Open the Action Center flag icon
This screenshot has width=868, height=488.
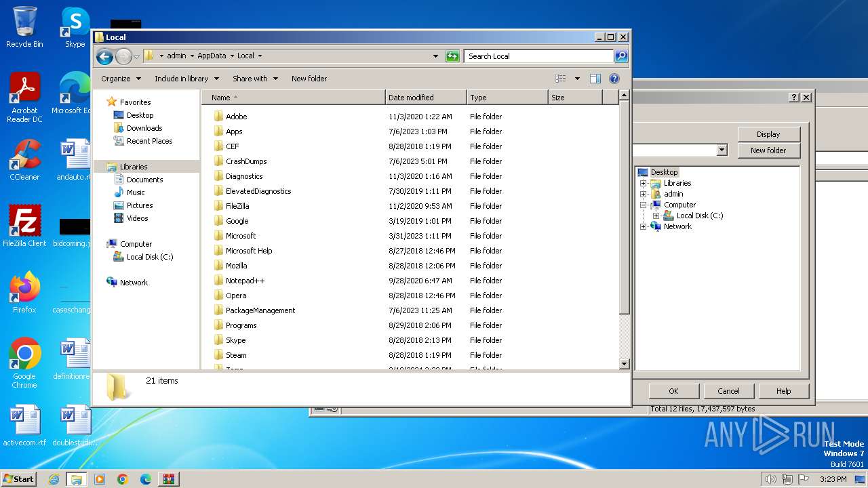click(x=804, y=479)
